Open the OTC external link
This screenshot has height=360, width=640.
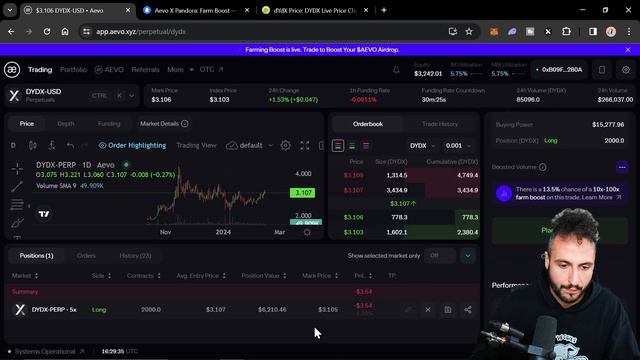point(211,70)
